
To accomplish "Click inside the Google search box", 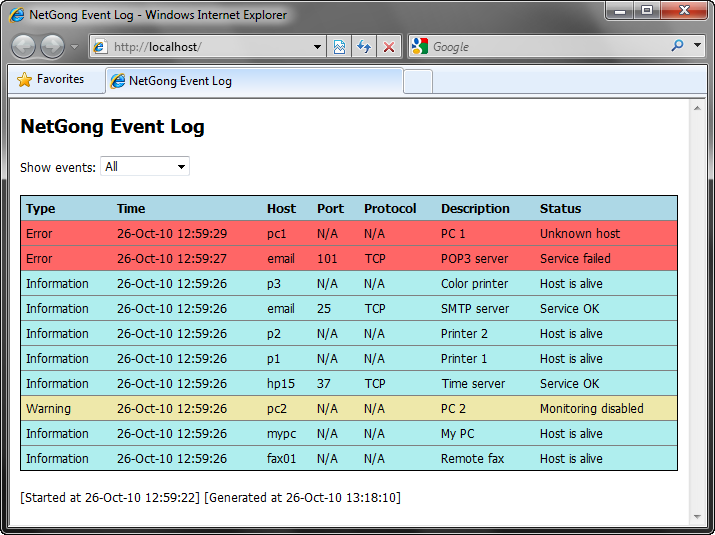I will [547, 47].
